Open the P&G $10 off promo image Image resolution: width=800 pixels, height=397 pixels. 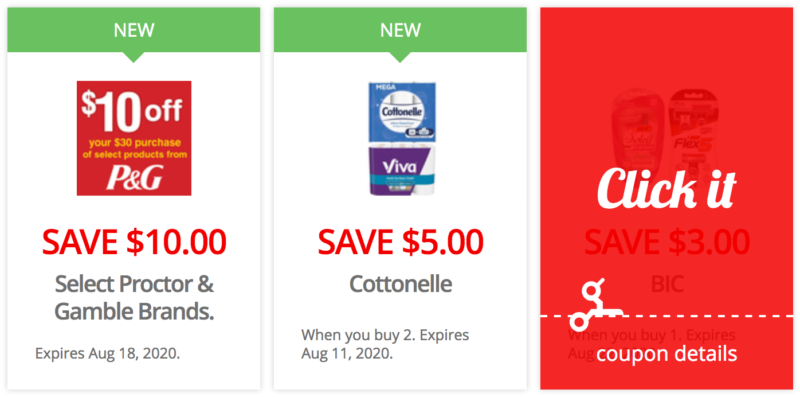[134, 138]
